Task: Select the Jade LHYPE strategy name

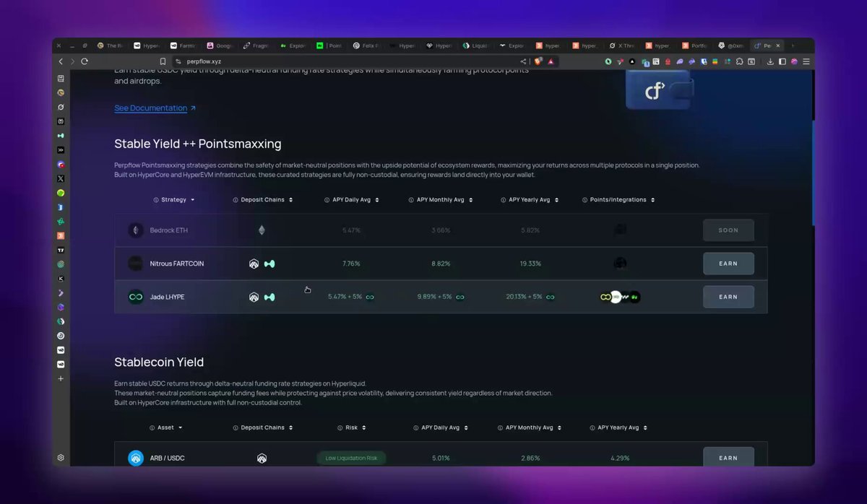Action: click(x=167, y=297)
